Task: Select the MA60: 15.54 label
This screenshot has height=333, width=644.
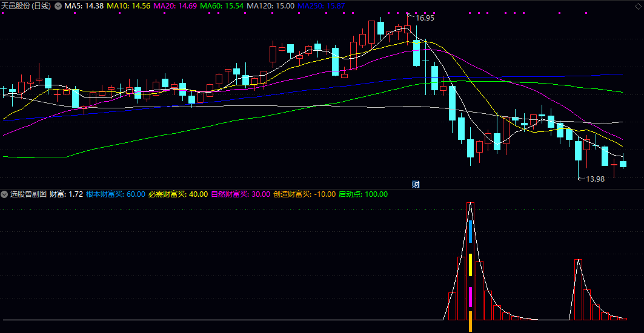Action: tap(223, 6)
